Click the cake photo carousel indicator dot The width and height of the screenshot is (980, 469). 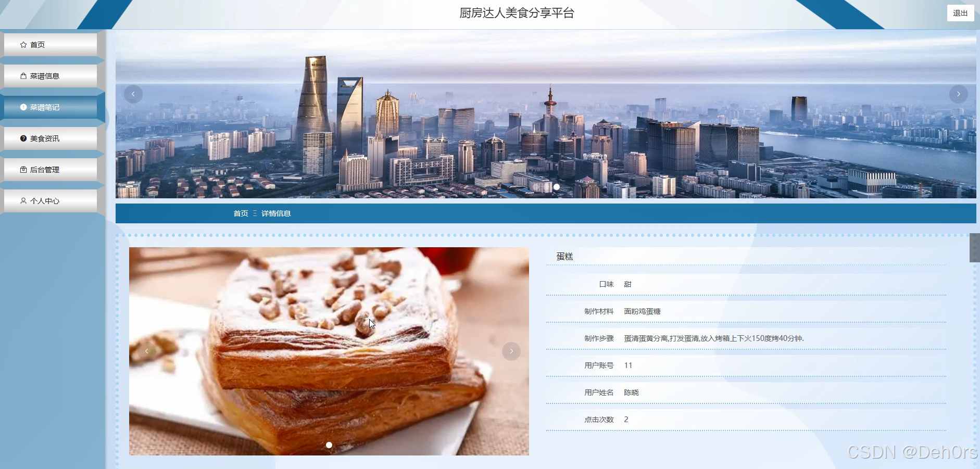[x=329, y=445]
